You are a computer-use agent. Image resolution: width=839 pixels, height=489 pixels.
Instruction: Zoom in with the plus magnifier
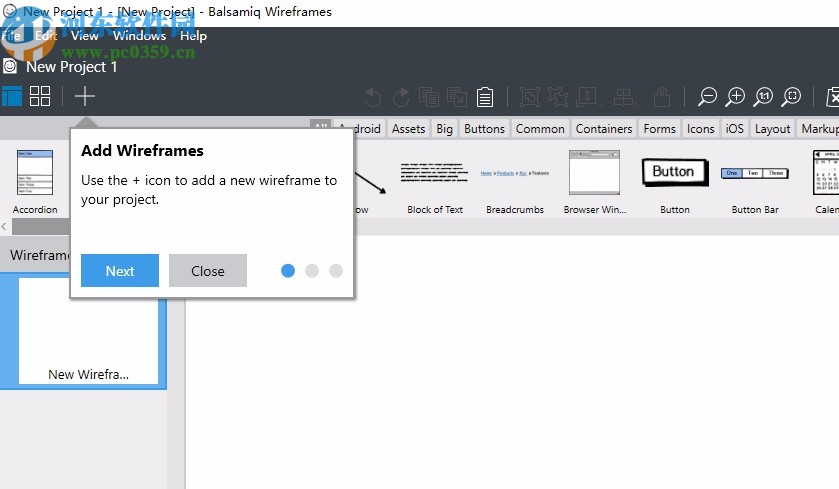click(x=735, y=97)
